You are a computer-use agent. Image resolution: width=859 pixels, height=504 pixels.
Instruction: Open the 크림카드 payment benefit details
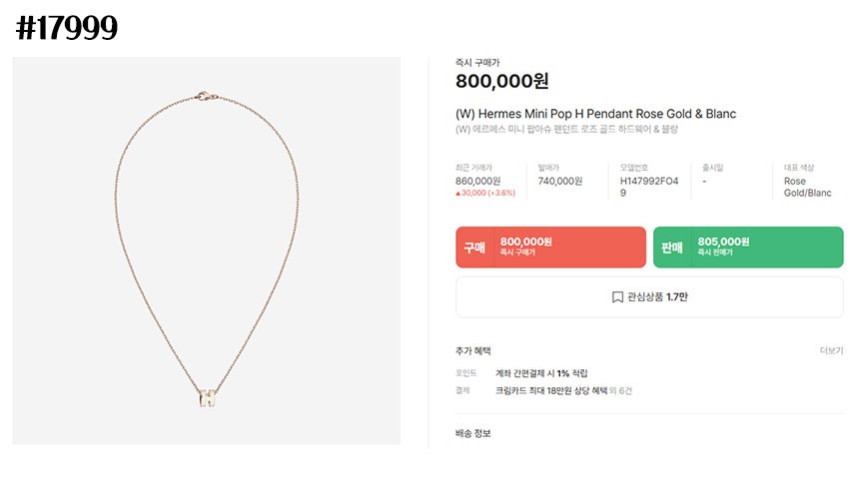click(555, 390)
